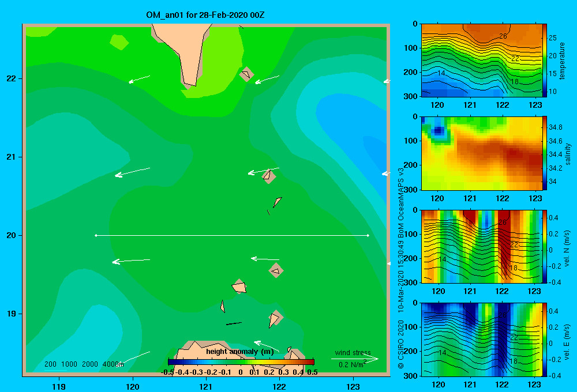Click longitude label 119 below the map
Viewport: 577px width, 392px height.
point(59,386)
